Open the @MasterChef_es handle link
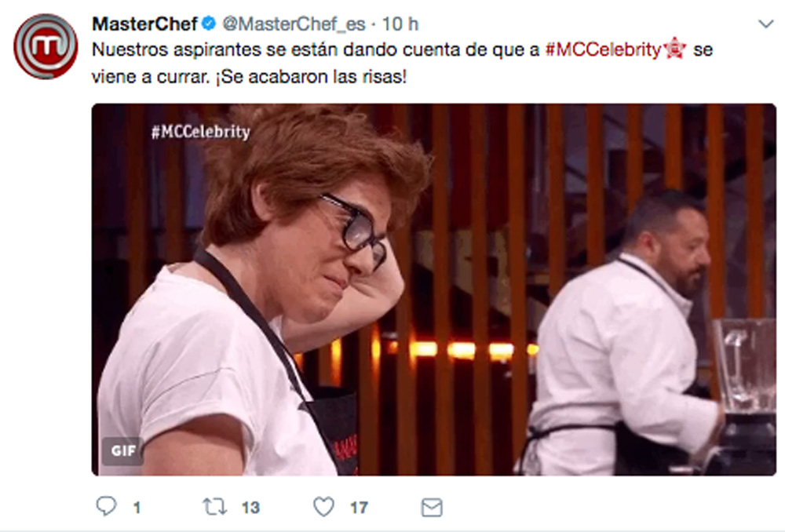The image size is (785, 532). pos(294,24)
